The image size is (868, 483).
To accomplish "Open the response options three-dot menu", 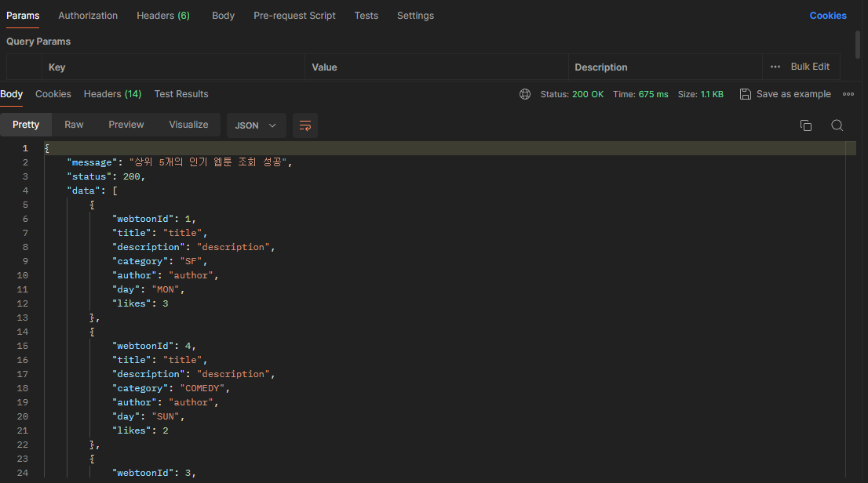I will click(848, 94).
